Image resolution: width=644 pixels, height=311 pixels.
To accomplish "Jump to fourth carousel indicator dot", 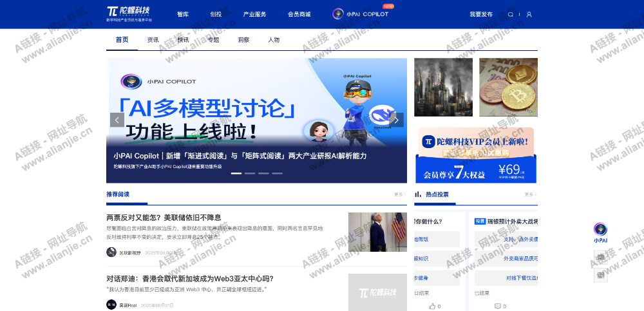I will tap(277, 173).
